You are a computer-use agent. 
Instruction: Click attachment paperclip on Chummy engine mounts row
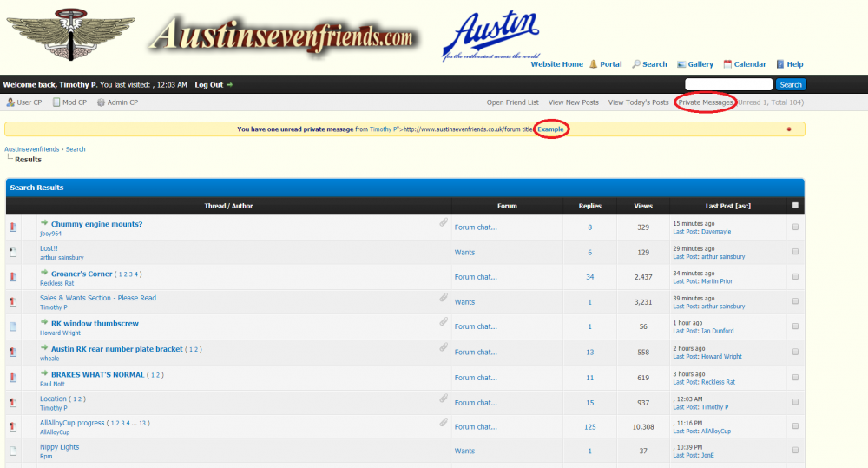pyautogui.click(x=444, y=222)
